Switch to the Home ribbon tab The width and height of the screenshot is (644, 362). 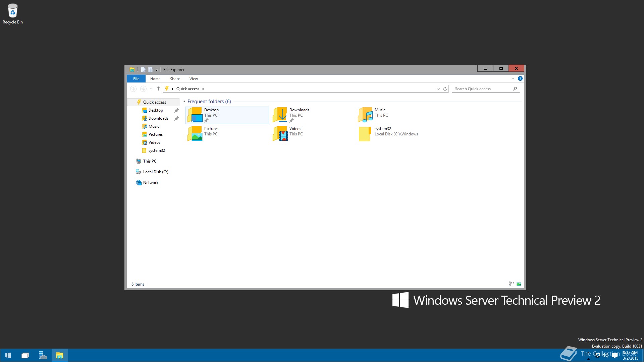pos(155,79)
